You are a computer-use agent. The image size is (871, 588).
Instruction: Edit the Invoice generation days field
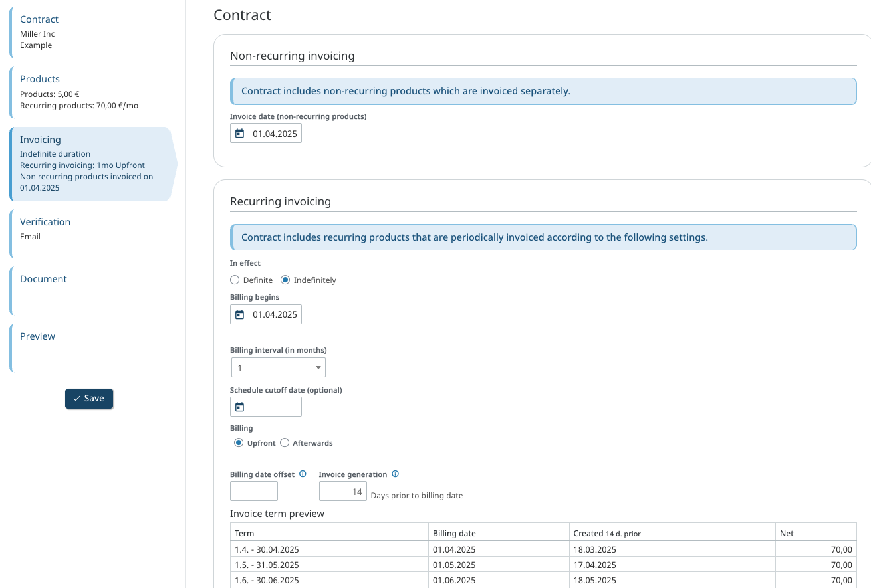[x=343, y=491]
